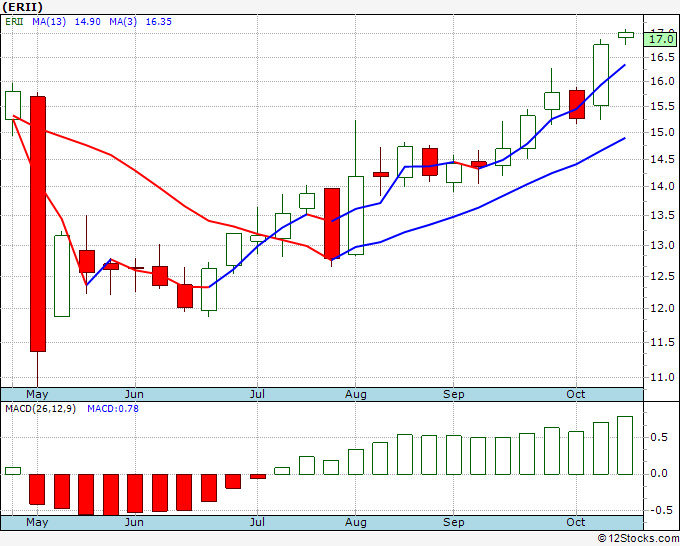
Task: Click May on the price chart axis
Action: click(37, 395)
